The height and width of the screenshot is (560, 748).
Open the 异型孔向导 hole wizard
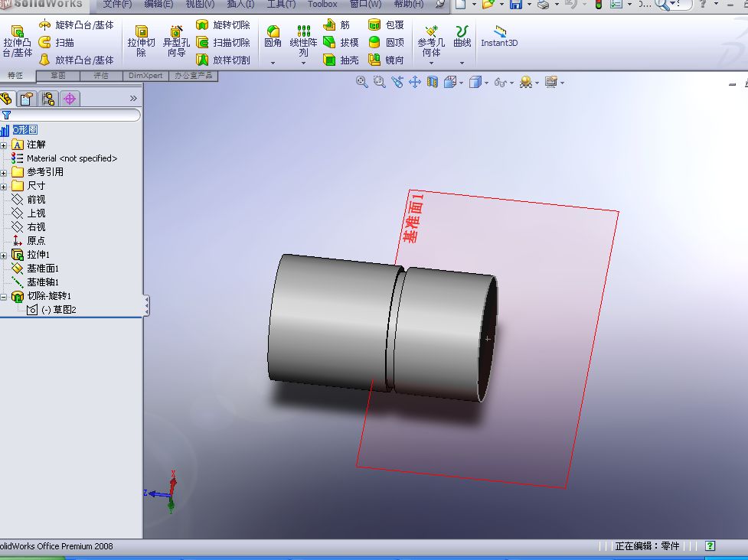(x=176, y=41)
